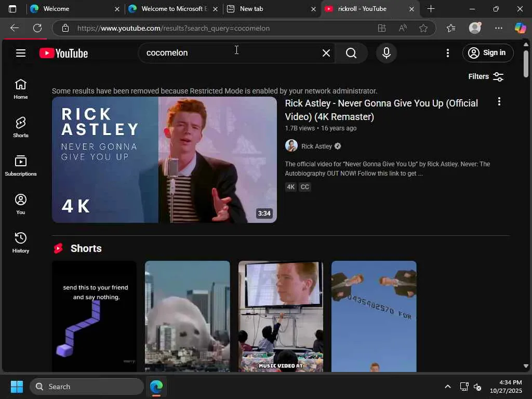Screen dimensions: 532x399
Task: Show hidden system tray icons
Action: 448,387
